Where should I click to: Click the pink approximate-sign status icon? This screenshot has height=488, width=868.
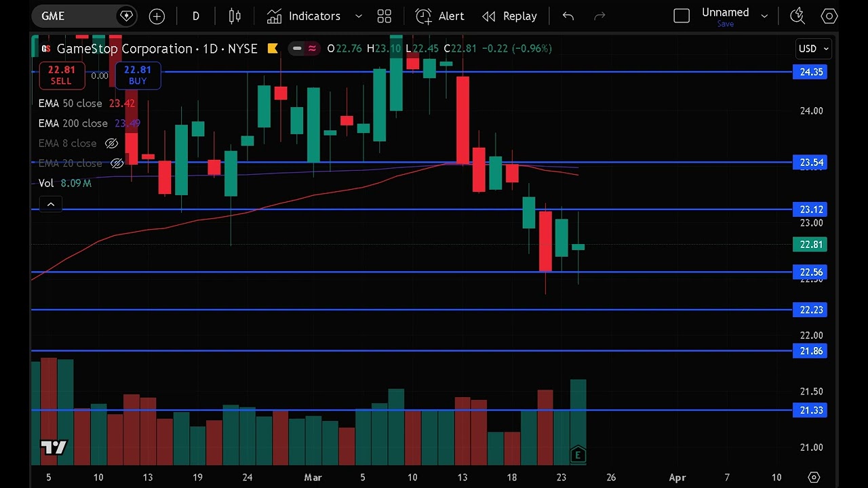tap(312, 48)
